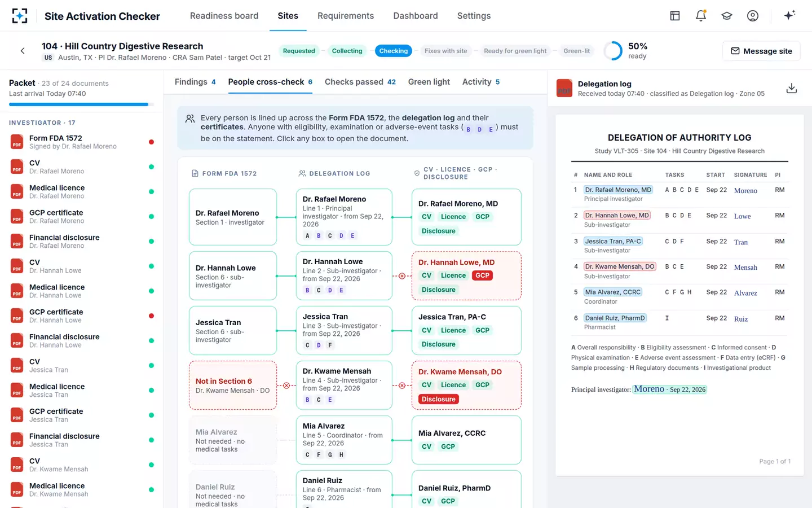Click the people icon in the info banner
Viewport: 812px width, 508px height.
(190, 119)
